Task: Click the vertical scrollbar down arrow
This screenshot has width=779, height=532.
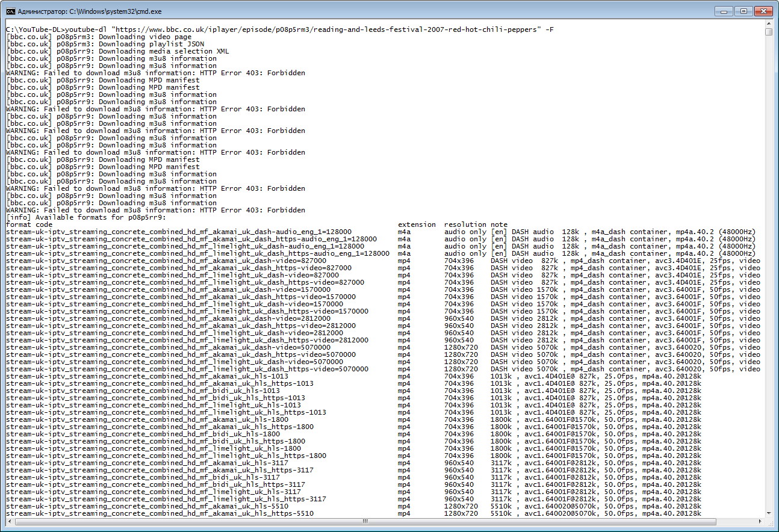Action: pos(769,513)
